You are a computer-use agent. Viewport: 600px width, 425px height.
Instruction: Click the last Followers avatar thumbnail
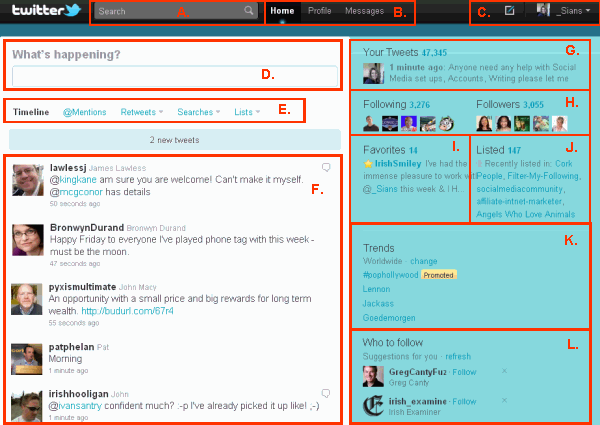tap(559, 124)
